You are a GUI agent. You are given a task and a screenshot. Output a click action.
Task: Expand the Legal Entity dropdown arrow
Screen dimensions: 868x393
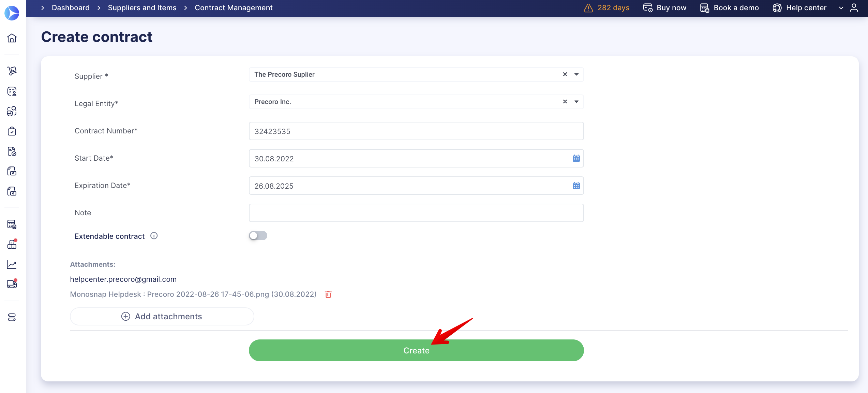point(577,102)
